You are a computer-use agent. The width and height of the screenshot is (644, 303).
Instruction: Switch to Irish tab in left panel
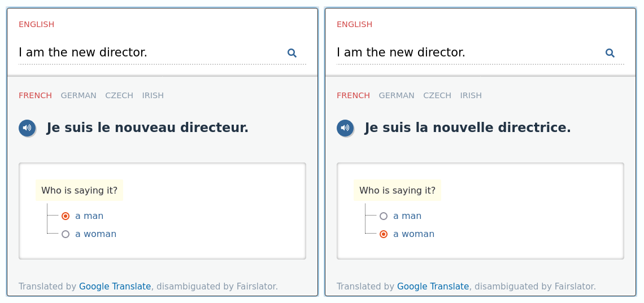[153, 95]
